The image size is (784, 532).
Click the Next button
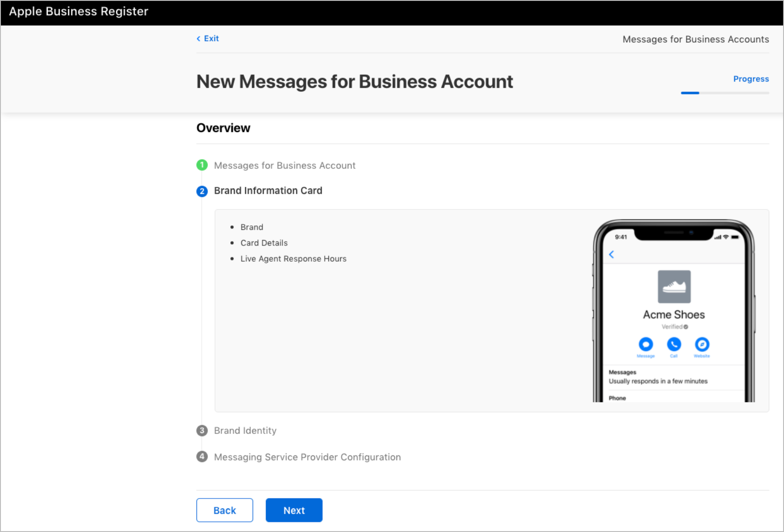click(x=294, y=510)
